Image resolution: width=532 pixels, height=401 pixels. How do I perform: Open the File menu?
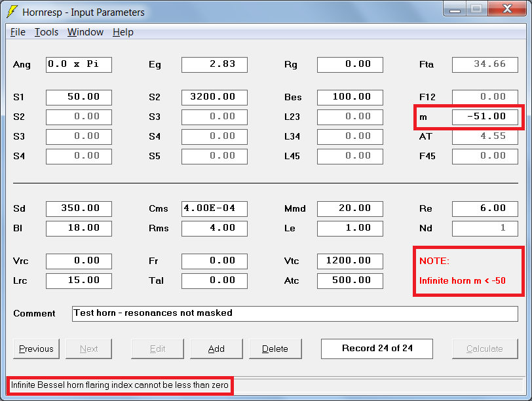18,32
